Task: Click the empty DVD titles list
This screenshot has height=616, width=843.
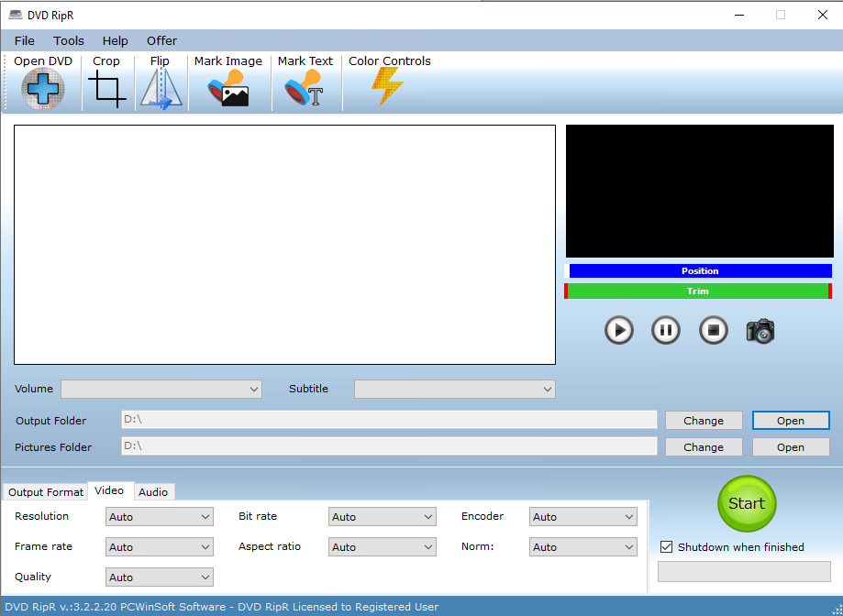Action: (x=285, y=245)
